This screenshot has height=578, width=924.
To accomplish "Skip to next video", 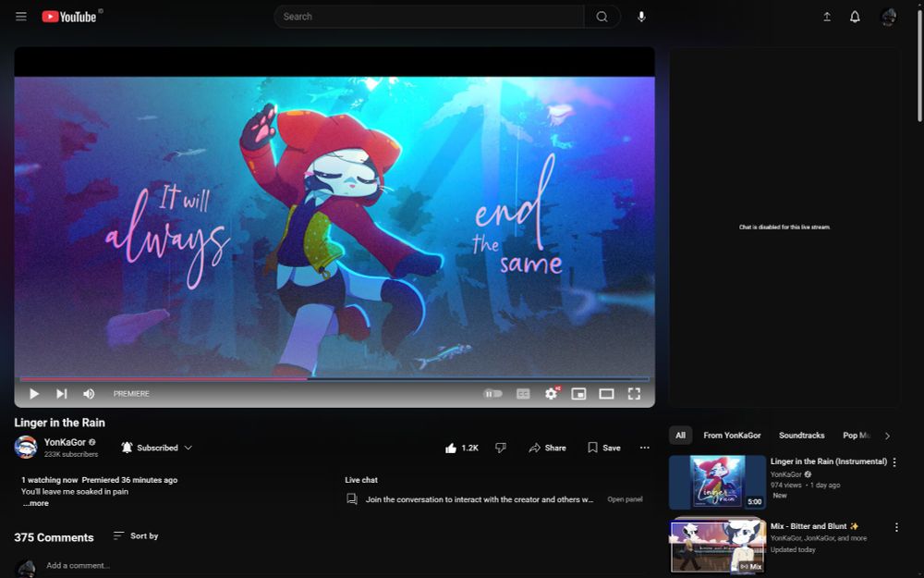I will point(61,393).
